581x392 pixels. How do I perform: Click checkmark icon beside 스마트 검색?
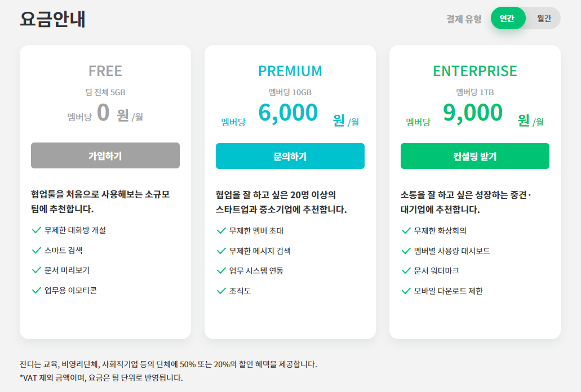coord(36,251)
